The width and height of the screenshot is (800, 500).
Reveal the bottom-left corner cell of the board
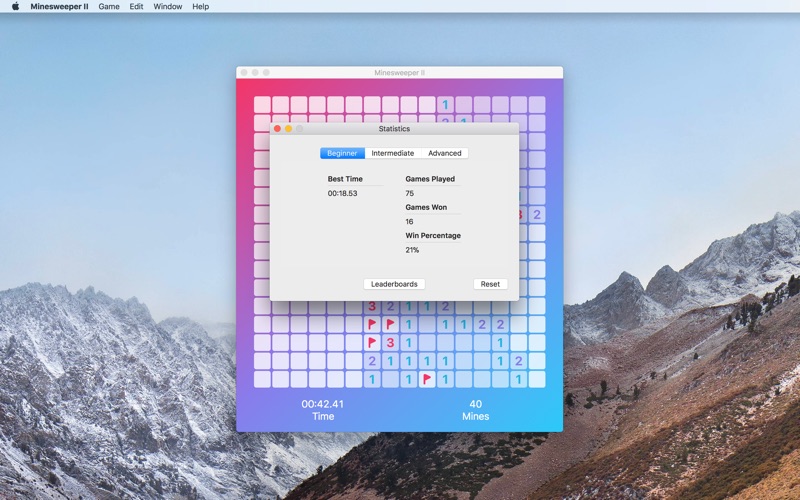[262, 379]
